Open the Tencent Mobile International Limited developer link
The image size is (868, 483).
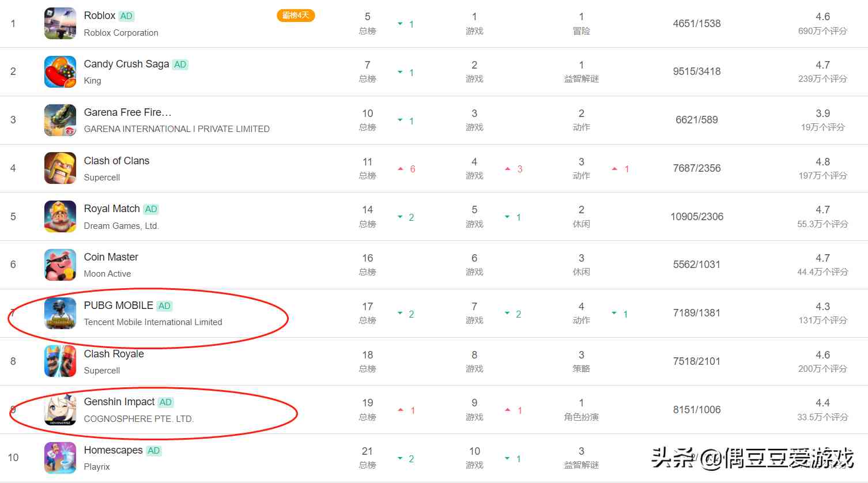[153, 322]
